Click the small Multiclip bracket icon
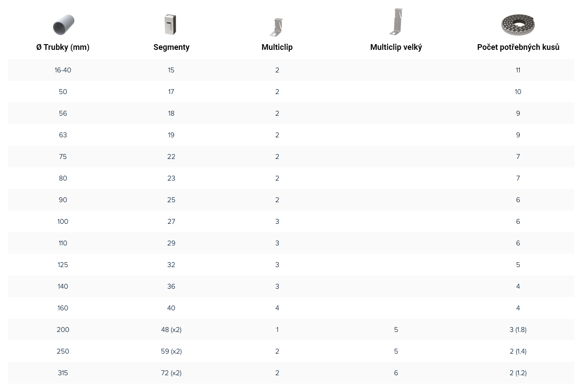This screenshot has height=392, width=582. pyautogui.click(x=277, y=27)
